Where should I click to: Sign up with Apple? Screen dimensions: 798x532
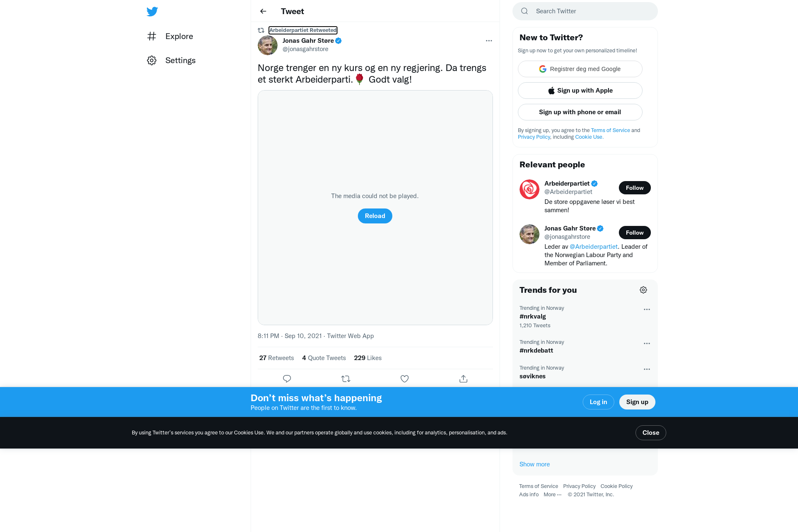coord(580,91)
